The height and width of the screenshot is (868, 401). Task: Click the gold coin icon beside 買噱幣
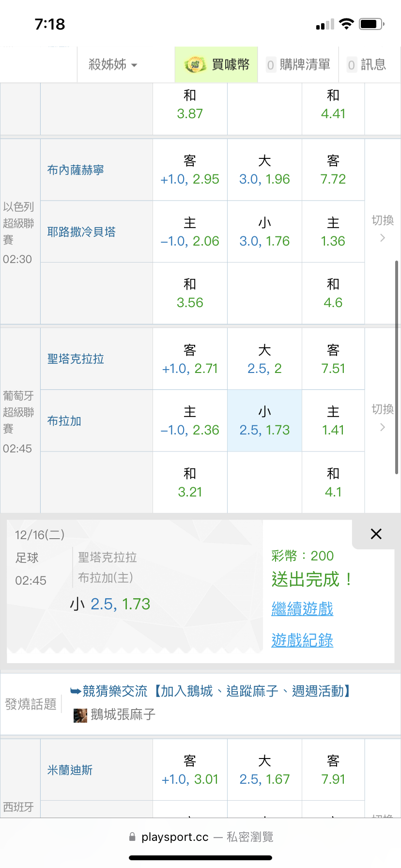(195, 65)
